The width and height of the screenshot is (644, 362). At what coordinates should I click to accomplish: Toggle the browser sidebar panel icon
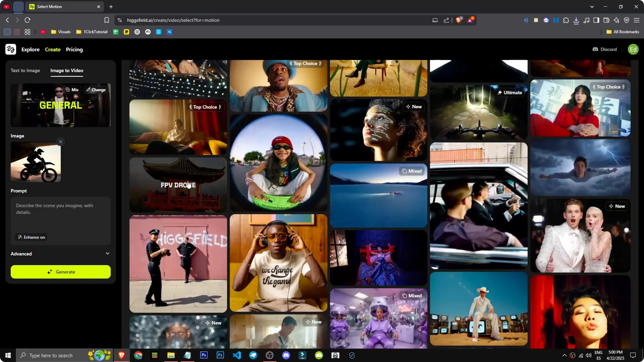click(x=596, y=20)
